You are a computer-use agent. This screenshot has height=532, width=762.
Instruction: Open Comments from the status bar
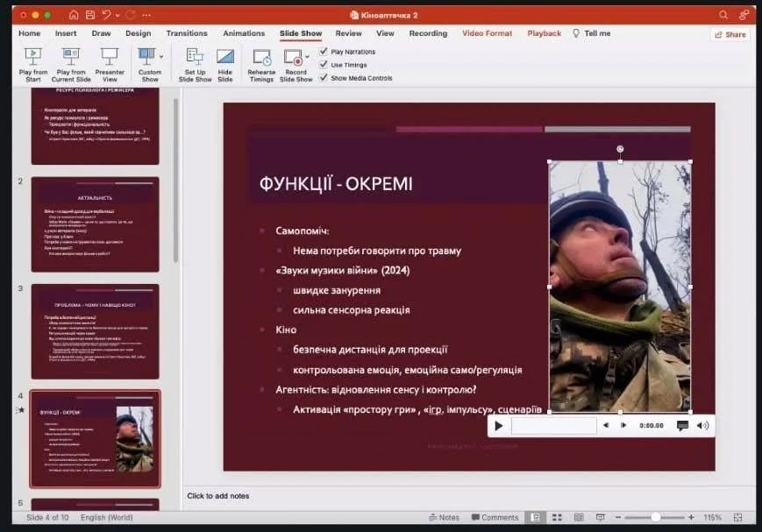(x=495, y=517)
